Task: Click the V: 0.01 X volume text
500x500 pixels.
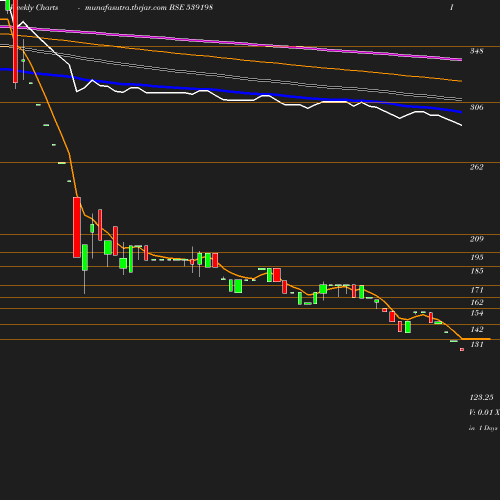Action: [484, 412]
